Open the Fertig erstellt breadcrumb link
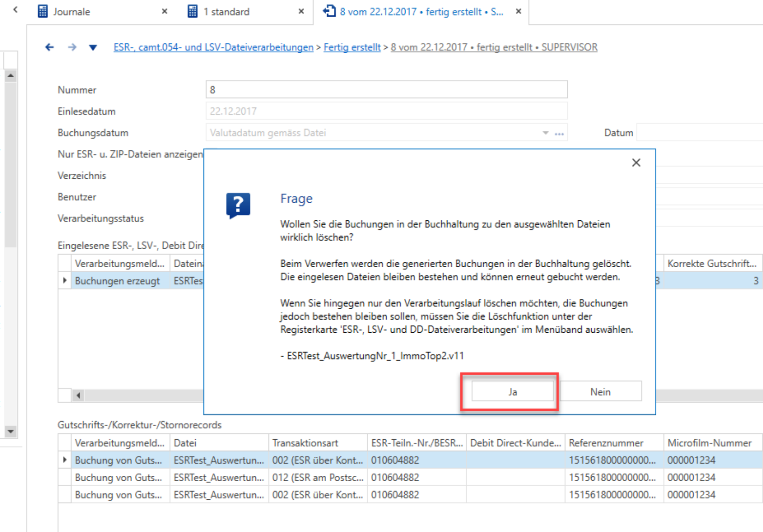 click(352, 47)
